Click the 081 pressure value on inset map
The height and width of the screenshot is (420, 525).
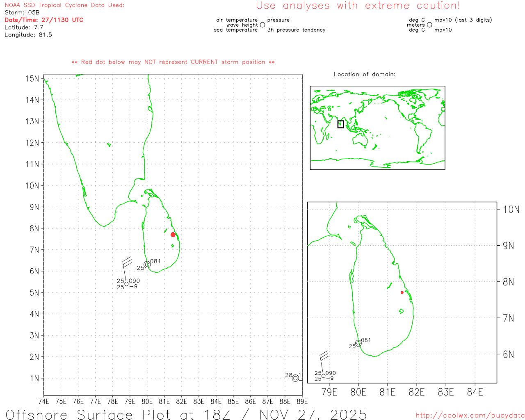(x=366, y=340)
